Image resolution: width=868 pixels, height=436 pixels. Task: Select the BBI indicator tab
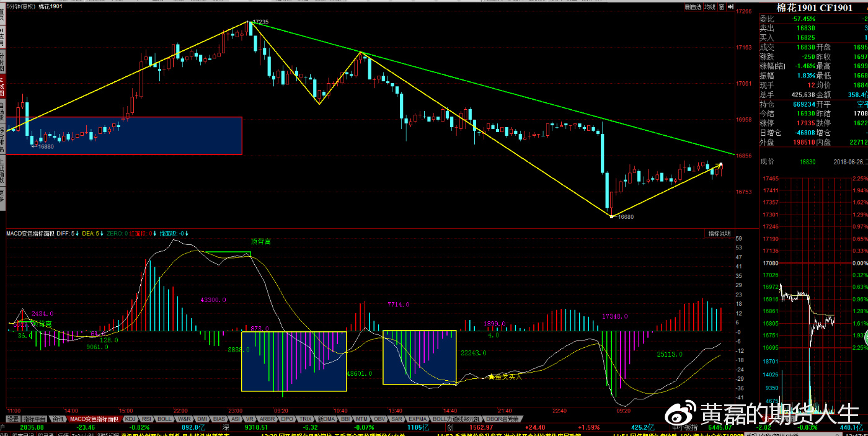tap(345, 419)
